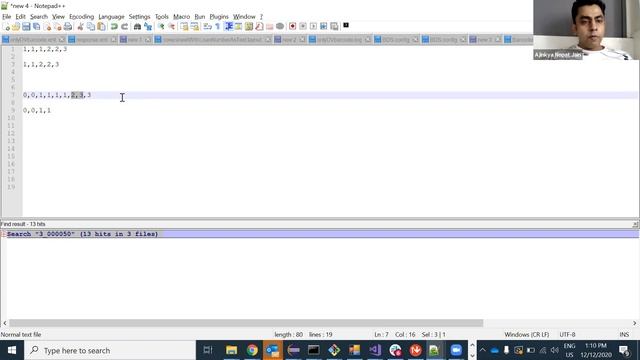Screen dimensions: 640x360
Task: Open user defined language dialog icon
Action: (x=238, y=27)
